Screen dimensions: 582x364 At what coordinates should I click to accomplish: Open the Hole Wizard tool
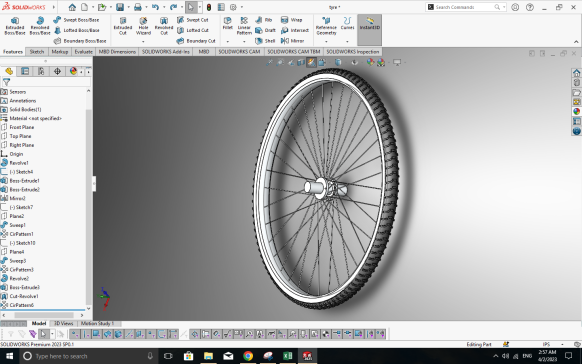[143, 26]
